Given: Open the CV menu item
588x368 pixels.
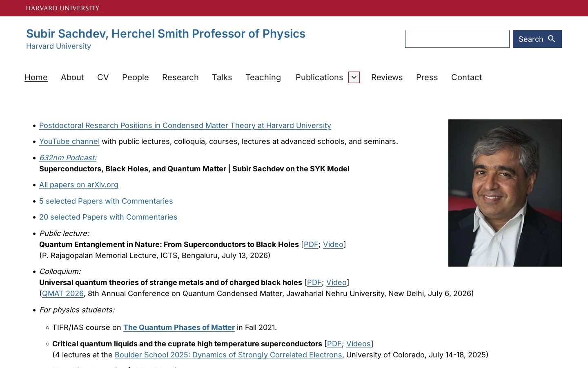Looking at the screenshot, I should coord(103,77).
